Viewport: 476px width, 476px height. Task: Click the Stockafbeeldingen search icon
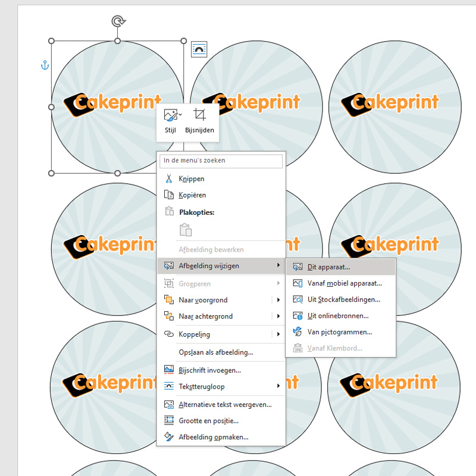[x=297, y=299]
